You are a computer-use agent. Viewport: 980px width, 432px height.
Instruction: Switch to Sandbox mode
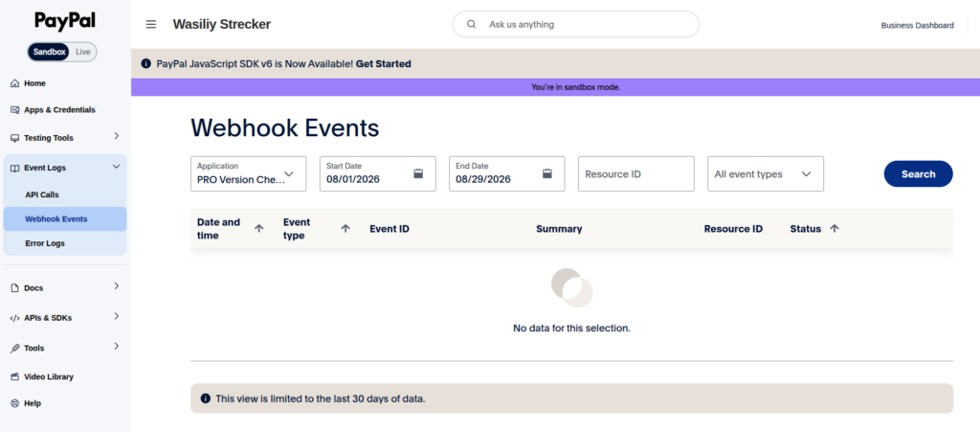click(50, 52)
